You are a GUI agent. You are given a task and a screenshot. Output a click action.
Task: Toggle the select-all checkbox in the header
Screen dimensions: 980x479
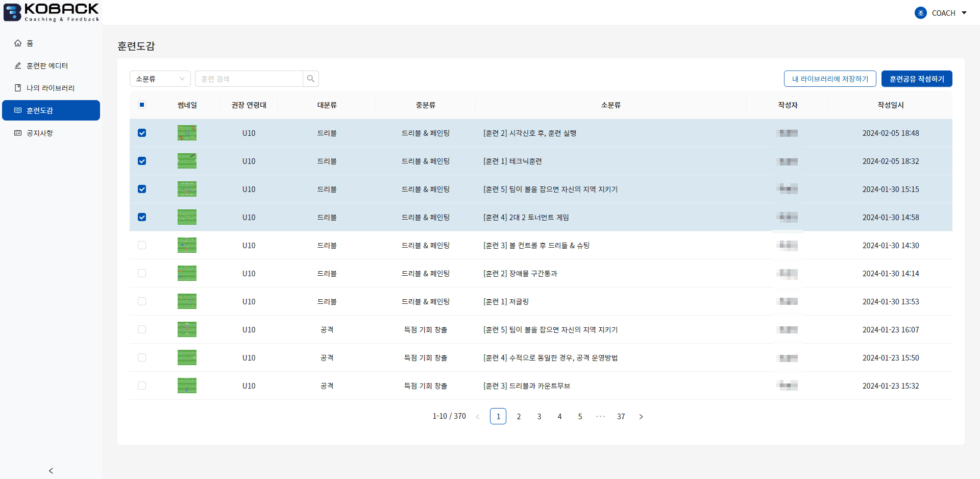142,105
